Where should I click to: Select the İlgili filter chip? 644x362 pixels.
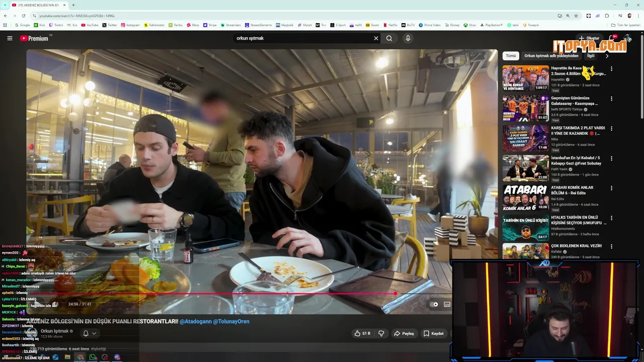coord(591,56)
